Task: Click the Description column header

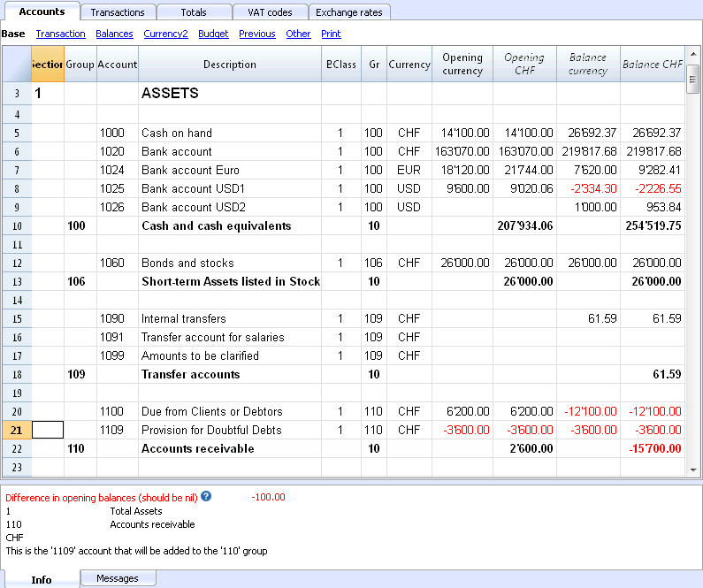Action: 230,64
